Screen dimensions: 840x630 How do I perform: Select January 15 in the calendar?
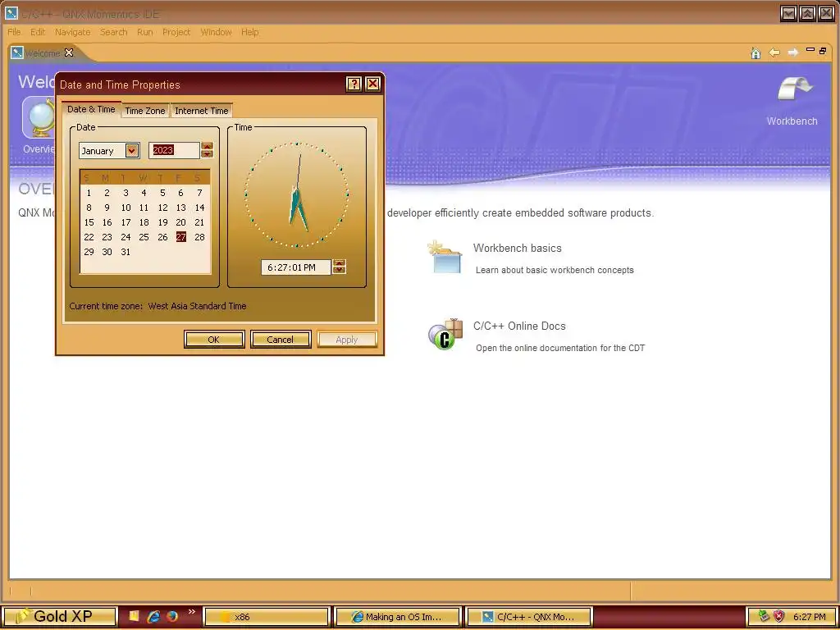pos(89,222)
